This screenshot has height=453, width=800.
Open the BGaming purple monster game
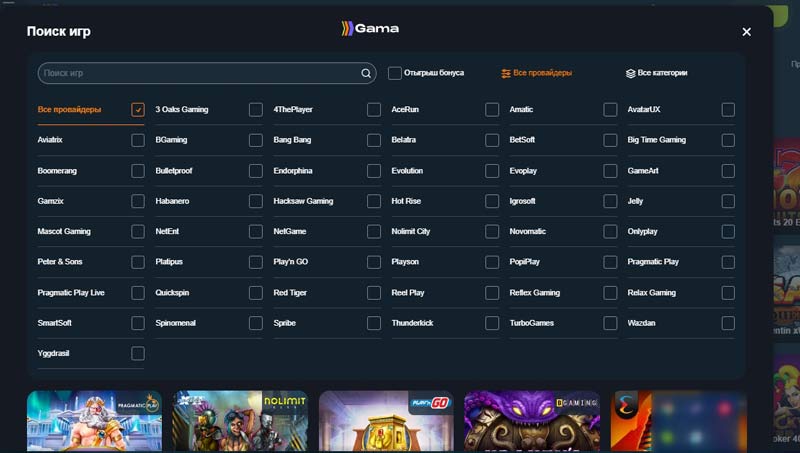coord(532,421)
